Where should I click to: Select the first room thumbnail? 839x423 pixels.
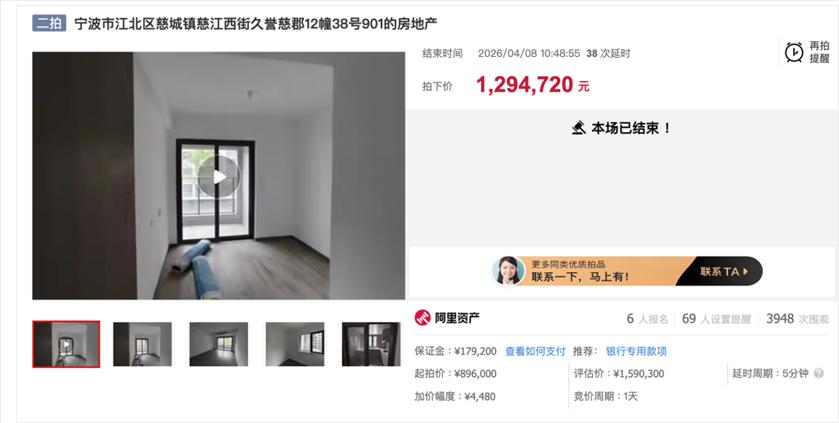coord(66,344)
